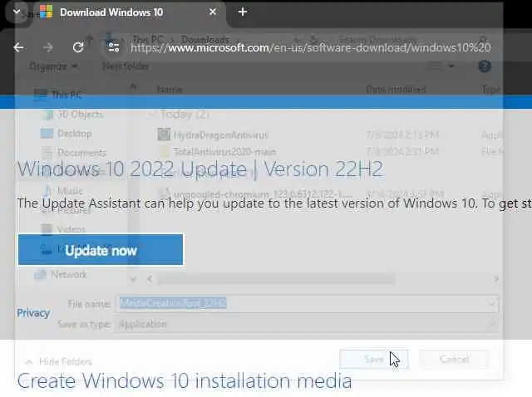Select Network in the folder tree

tap(61, 274)
